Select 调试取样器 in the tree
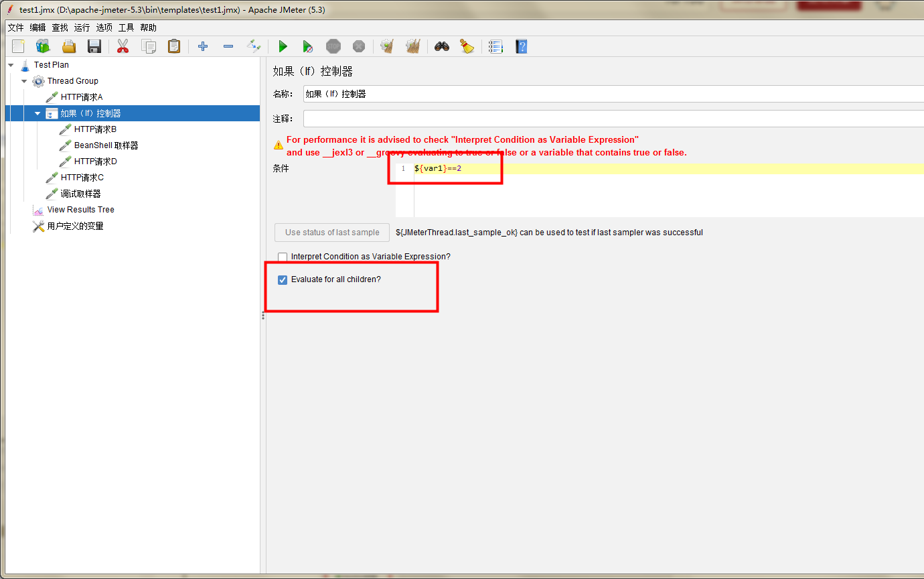The width and height of the screenshot is (924, 579). point(80,194)
